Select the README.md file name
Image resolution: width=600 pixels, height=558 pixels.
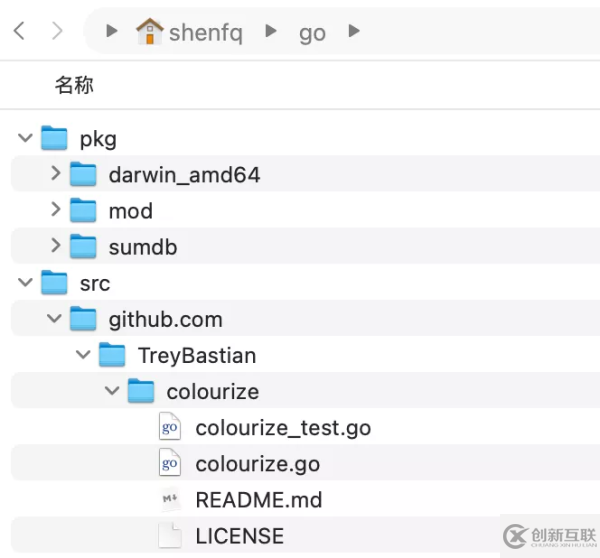tap(259, 500)
